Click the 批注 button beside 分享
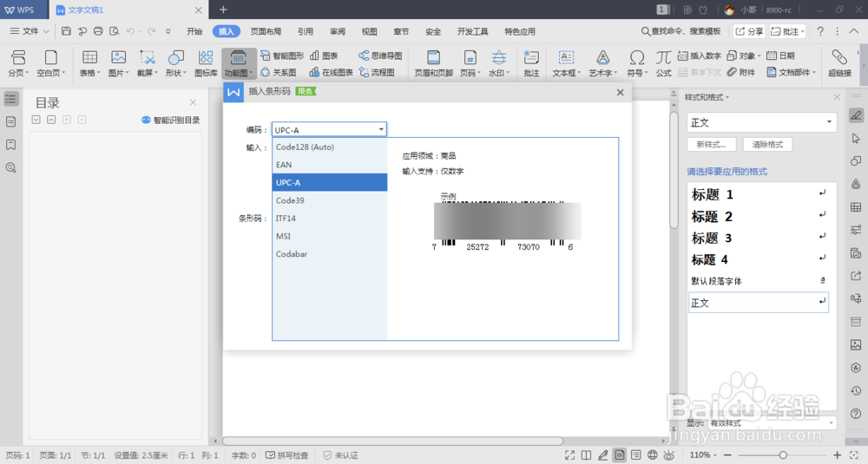Image resolution: width=868 pixels, height=464 pixels. point(787,31)
